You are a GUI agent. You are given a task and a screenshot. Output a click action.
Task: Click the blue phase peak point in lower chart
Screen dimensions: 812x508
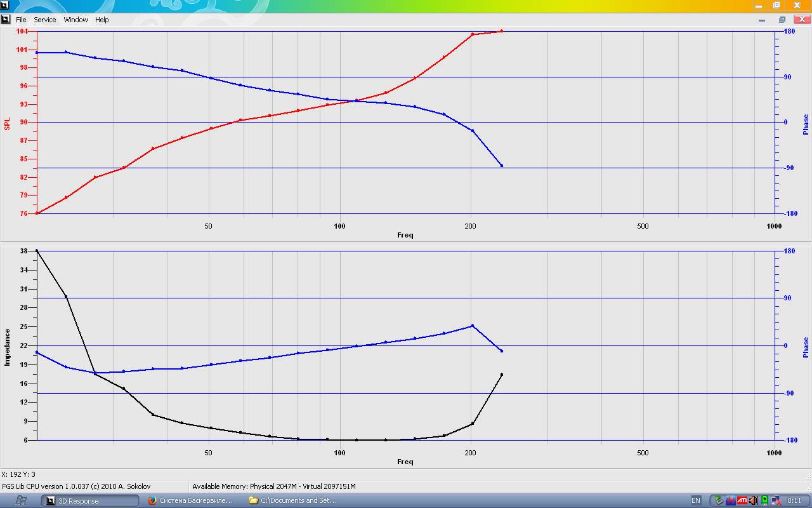tap(472, 326)
